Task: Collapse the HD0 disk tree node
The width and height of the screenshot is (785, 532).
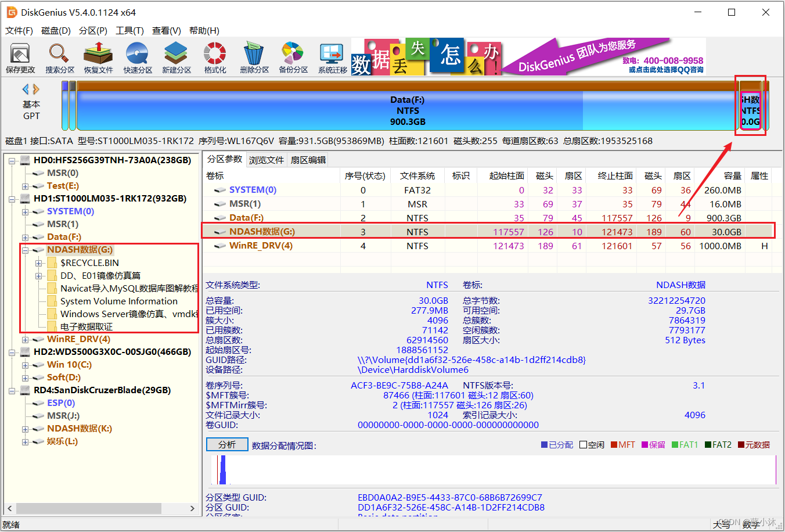Action: [x=12, y=160]
